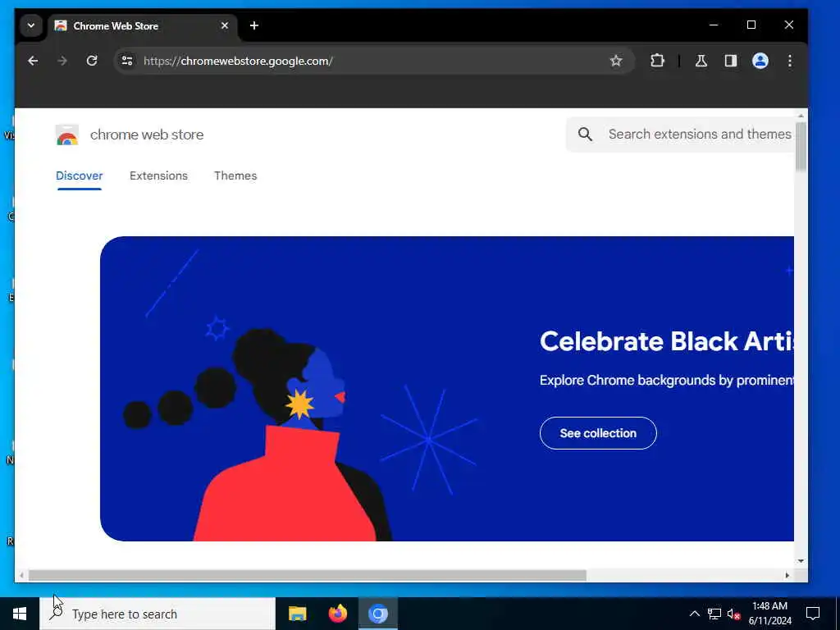Click the muted volume tray icon
This screenshot has width=840, height=630.
(733, 614)
